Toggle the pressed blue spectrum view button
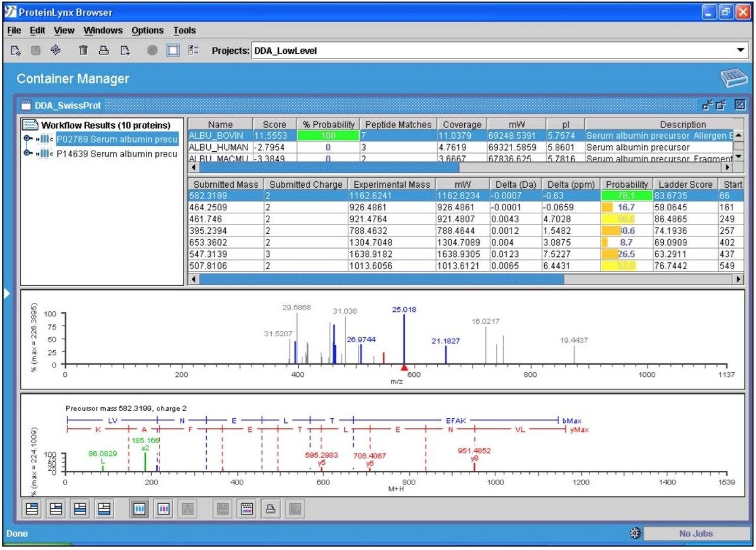Viewport: 756px width, 550px height. pos(139,509)
